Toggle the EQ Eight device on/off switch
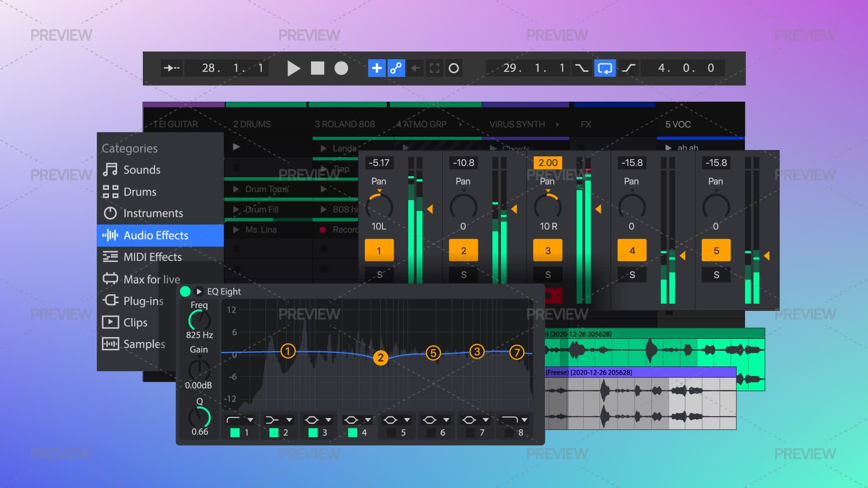 pyautogui.click(x=184, y=292)
